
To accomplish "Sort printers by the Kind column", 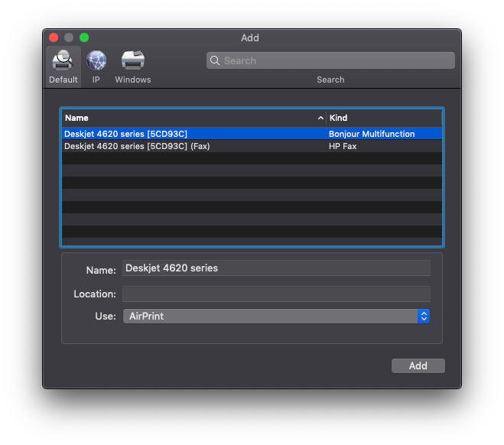I will click(384, 118).
